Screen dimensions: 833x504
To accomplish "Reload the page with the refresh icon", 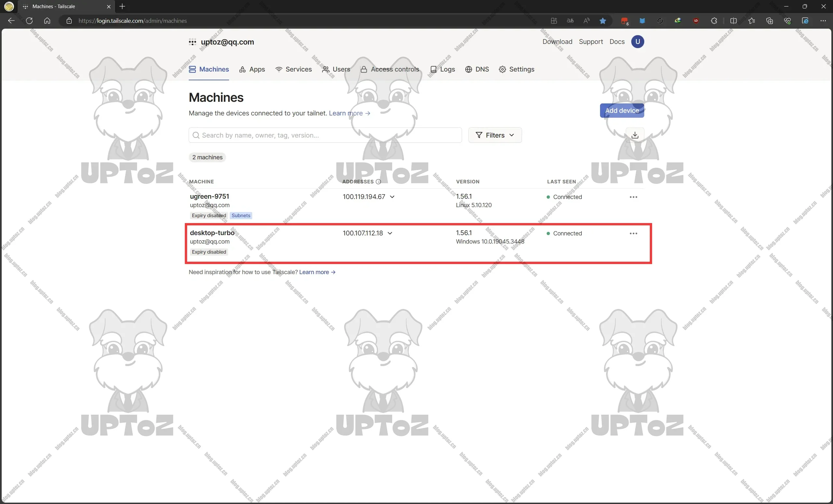I will [x=29, y=20].
